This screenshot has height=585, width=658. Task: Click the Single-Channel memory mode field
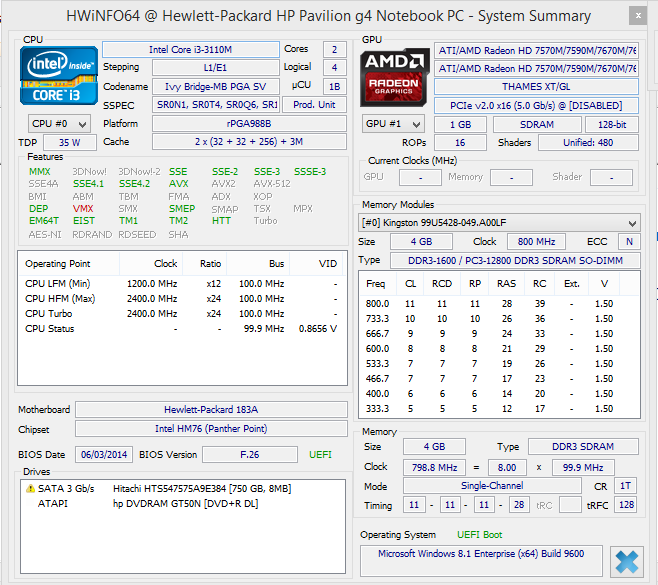[492, 486]
